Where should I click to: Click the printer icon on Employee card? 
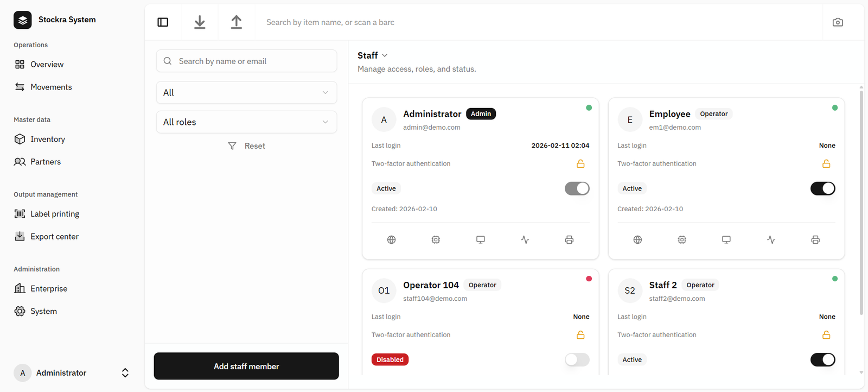click(815, 239)
